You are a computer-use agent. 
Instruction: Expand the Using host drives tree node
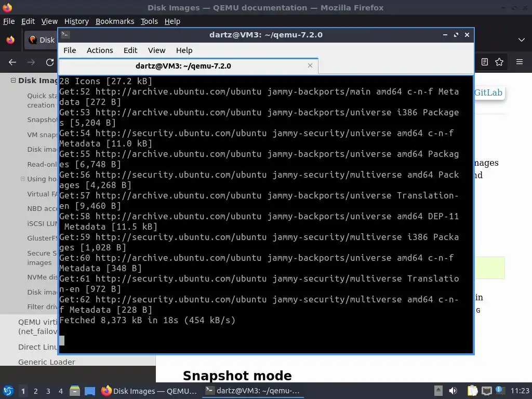point(23,179)
